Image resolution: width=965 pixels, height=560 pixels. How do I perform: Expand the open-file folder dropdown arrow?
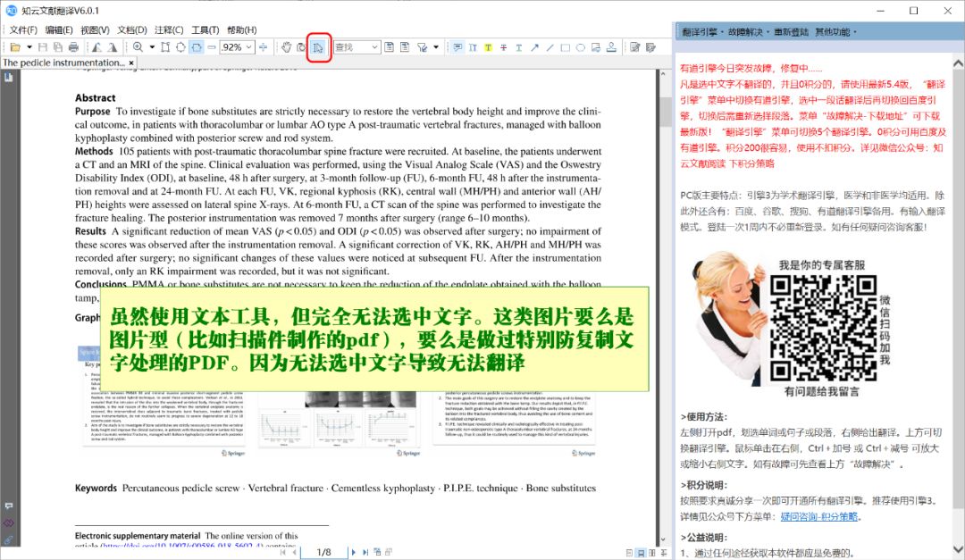[x=29, y=47]
